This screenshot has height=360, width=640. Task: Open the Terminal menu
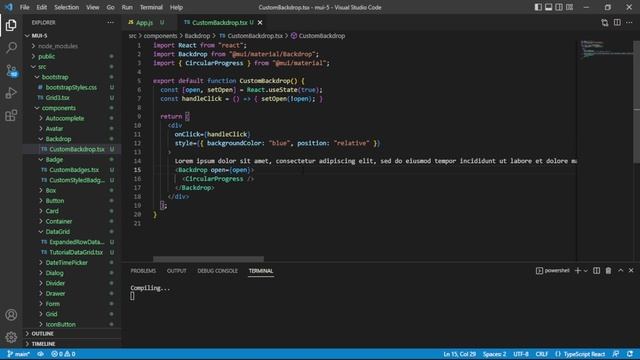(151, 7)
